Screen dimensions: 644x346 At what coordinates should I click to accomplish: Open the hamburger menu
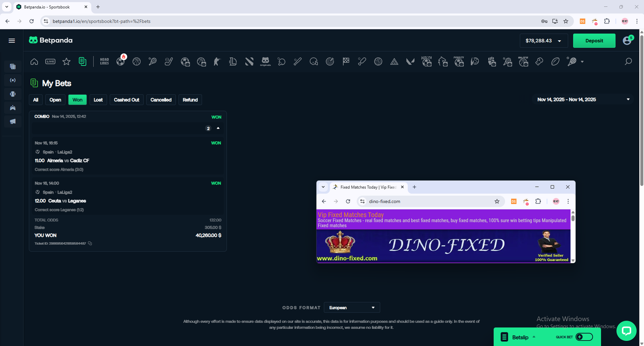click(12, 41)
